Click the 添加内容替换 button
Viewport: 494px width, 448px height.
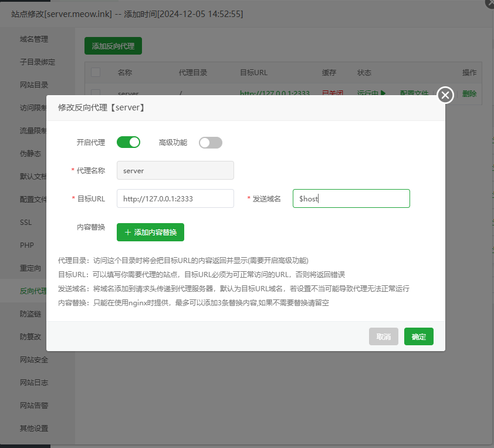click(150, 232)
